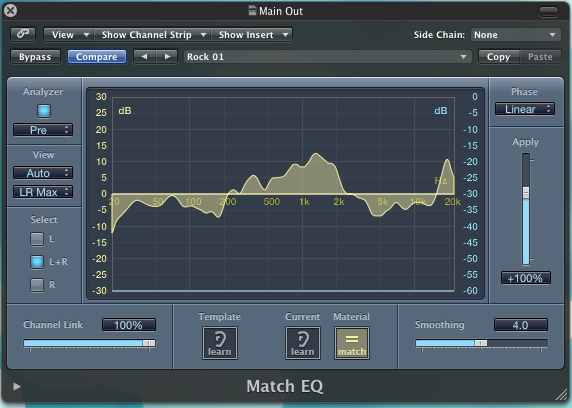Close the Main Out plugin window
Viewport: 572px width, 408px height.
click(11, 10)
